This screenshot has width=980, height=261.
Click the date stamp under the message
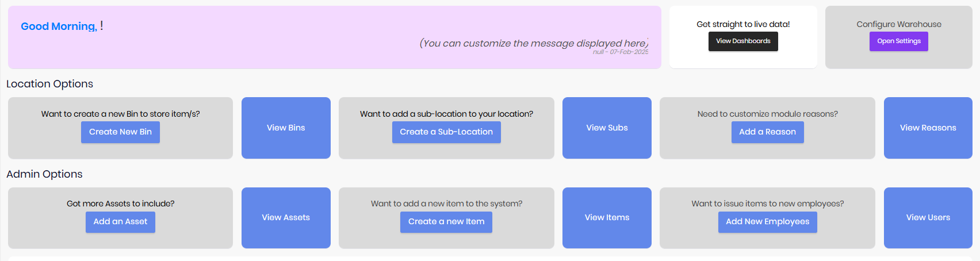[x=621, y=52]
